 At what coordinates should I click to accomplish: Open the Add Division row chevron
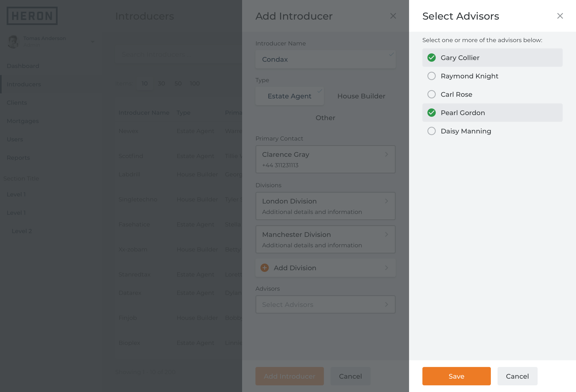click(x=386, y=268)
